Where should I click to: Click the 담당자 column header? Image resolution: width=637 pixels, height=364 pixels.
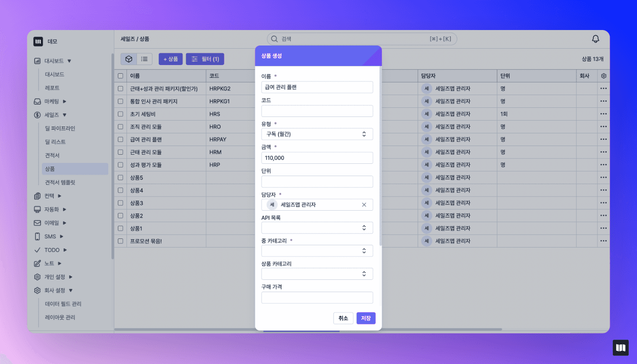pos(457,76)
